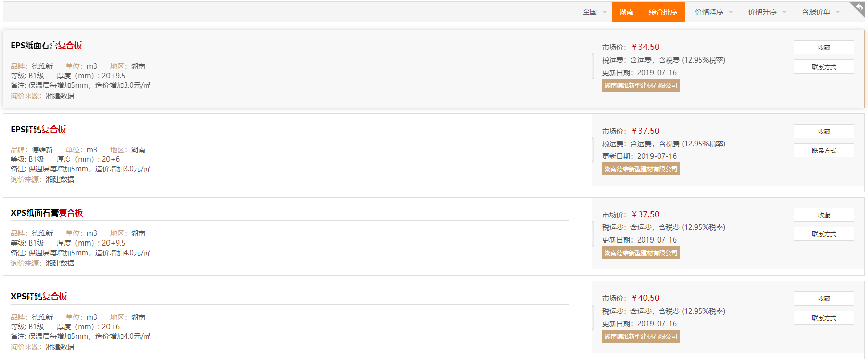
Task: Expand the 价格升序 sort dropdown arrow
Action: [x=784, y=12]
